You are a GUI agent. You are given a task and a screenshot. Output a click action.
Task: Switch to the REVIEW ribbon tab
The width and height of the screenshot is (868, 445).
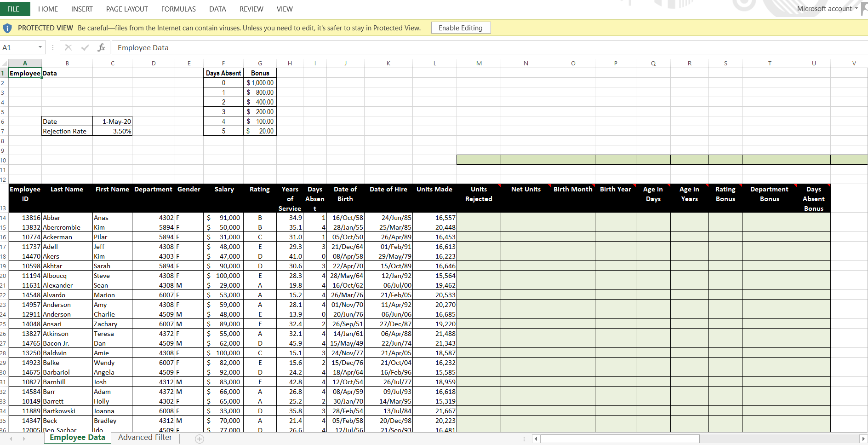251,9
